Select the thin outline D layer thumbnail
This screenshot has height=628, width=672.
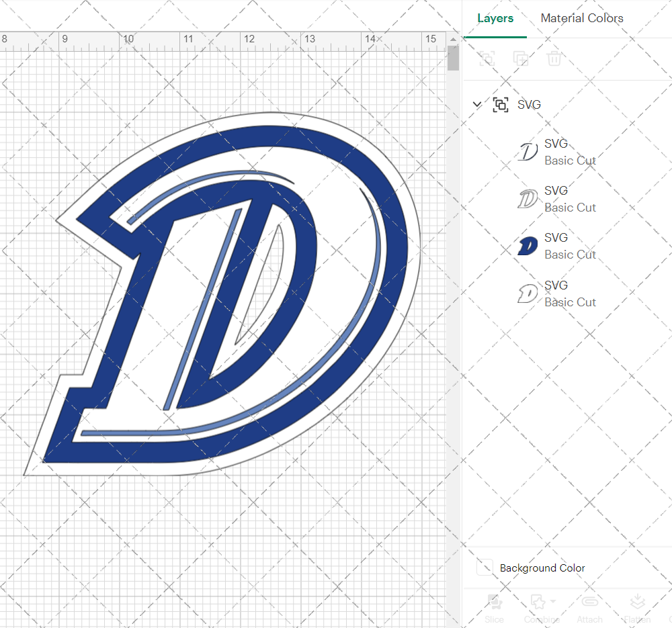[x=528, y=152]
